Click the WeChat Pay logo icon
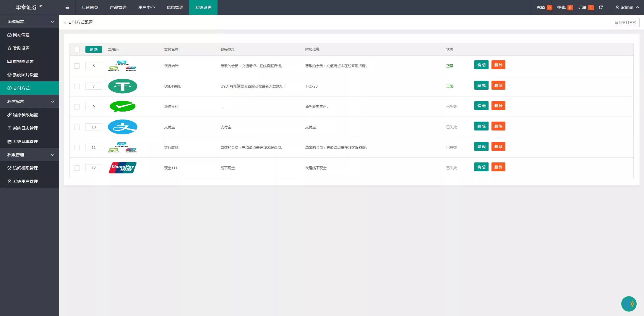 123,107
